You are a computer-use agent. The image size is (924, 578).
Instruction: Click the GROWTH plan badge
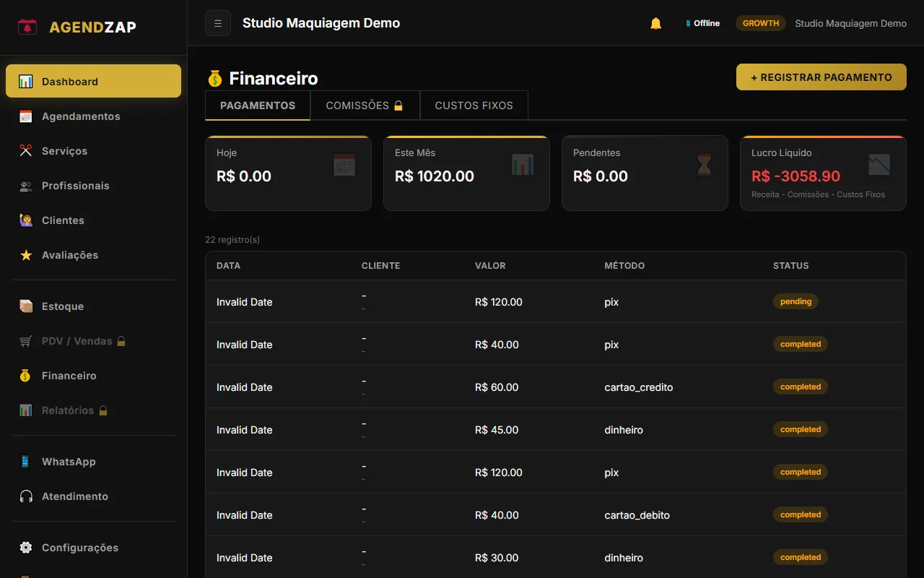761,23
